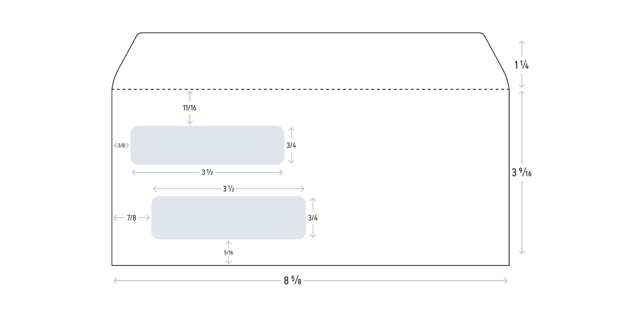Select the 3 1/2 width label above lower window
Image resolution: width=644 pixels, height=322 pixels.
click(229, 189)
